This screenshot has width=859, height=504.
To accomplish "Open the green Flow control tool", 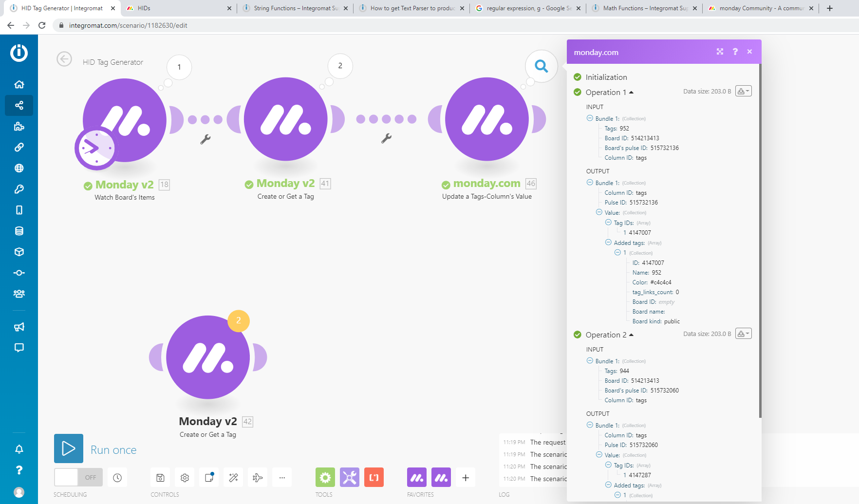I will (325, 478).
